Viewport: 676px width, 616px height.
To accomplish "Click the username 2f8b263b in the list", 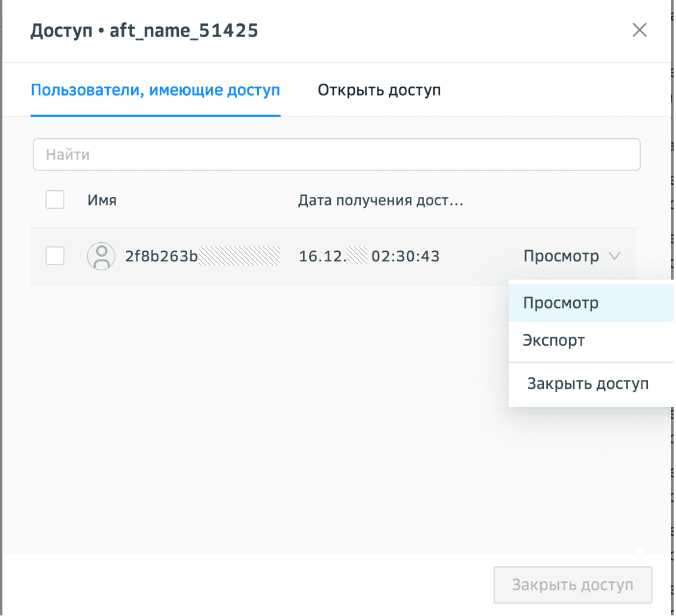I will pos(161,257).
